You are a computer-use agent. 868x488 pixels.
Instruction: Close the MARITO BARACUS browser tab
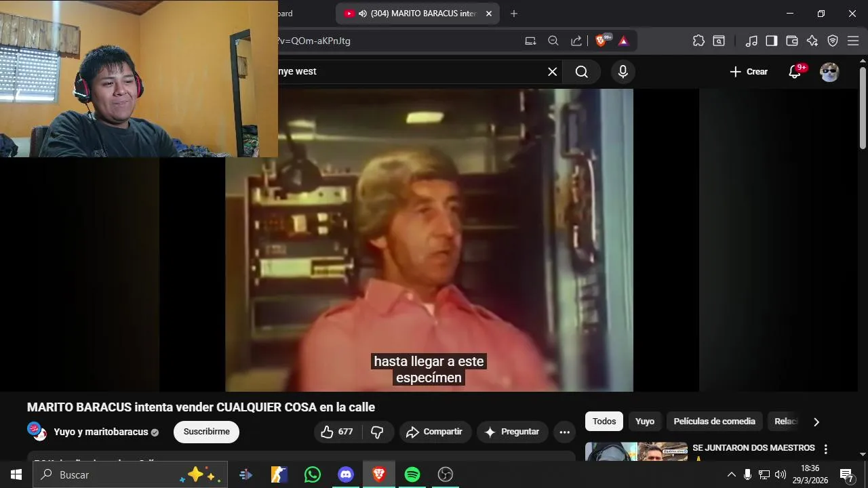click(488, 14)
